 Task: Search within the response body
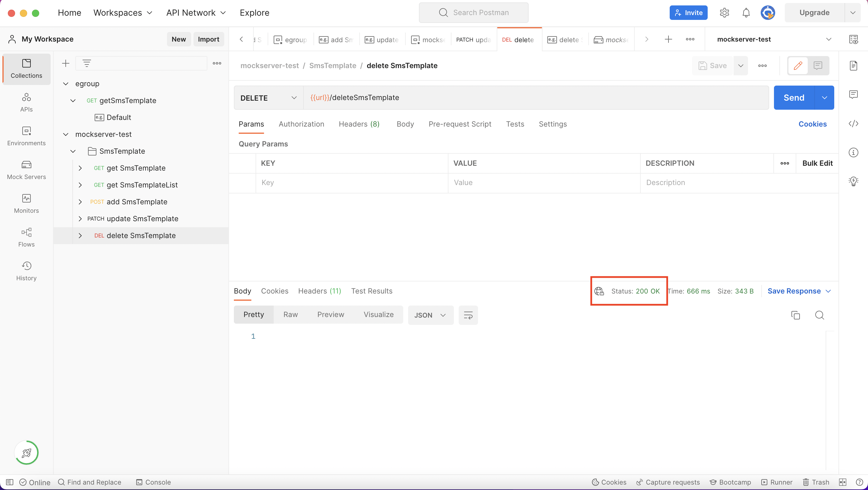coord(820,315)
